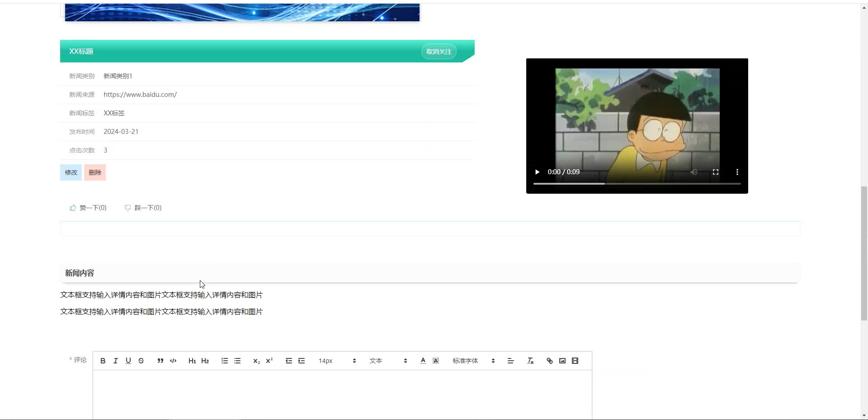Viewport: 868px width, 420px height.
Task: Click inside the comment text area
Action: 342,395
